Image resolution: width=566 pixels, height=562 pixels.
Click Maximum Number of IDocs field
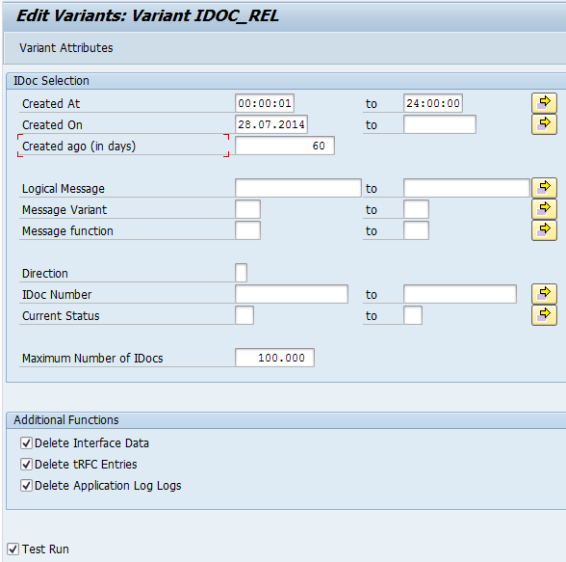[x=275, y=358]
